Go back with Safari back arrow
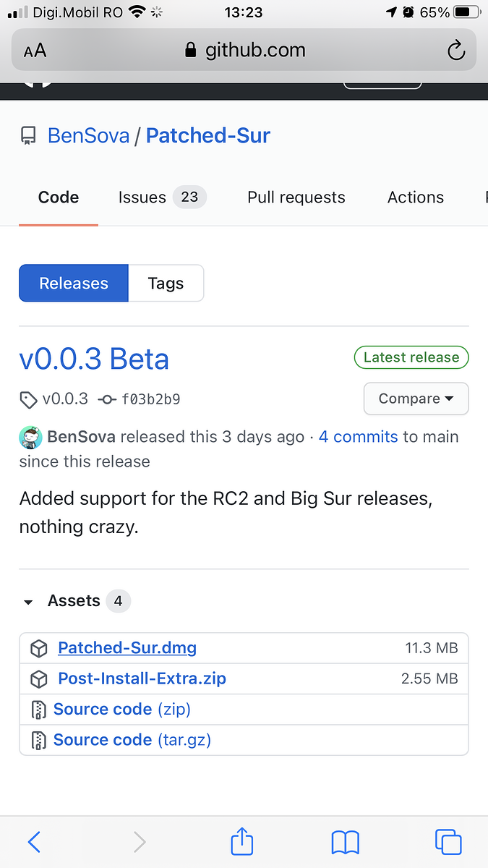This screenshot has width=488, height=868. pos(34,842)
